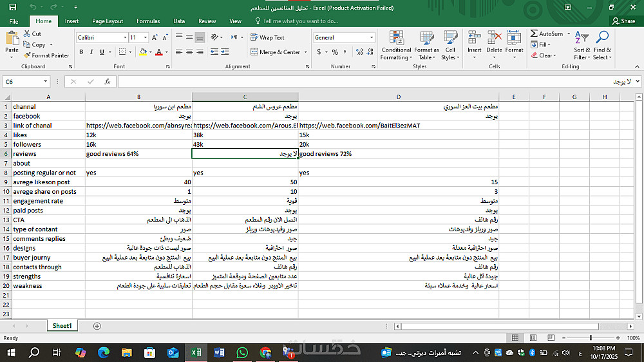Image resolution: width=644 pixels, height=362 pixels.
Task: Select the Sheet1 tab
Action: 62,326
